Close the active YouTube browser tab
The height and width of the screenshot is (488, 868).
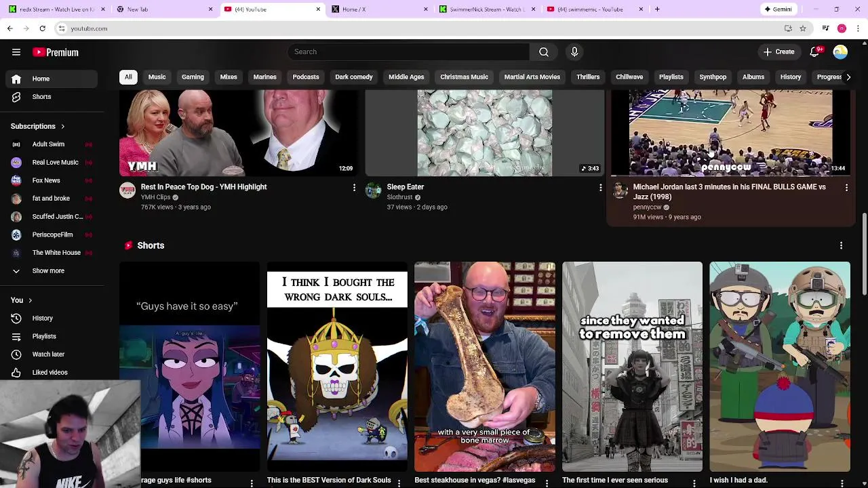pos(318,9)
